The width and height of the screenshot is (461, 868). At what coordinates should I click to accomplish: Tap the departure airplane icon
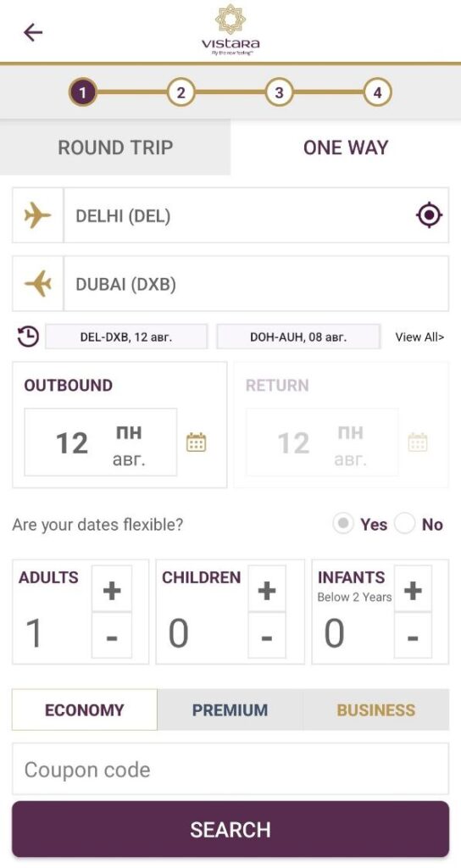[37, 215]
